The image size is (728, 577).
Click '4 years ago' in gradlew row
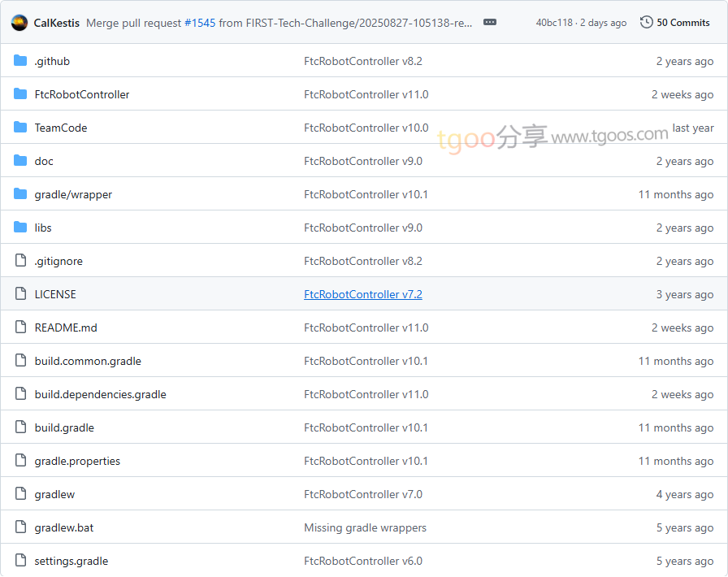coord(685,494)
